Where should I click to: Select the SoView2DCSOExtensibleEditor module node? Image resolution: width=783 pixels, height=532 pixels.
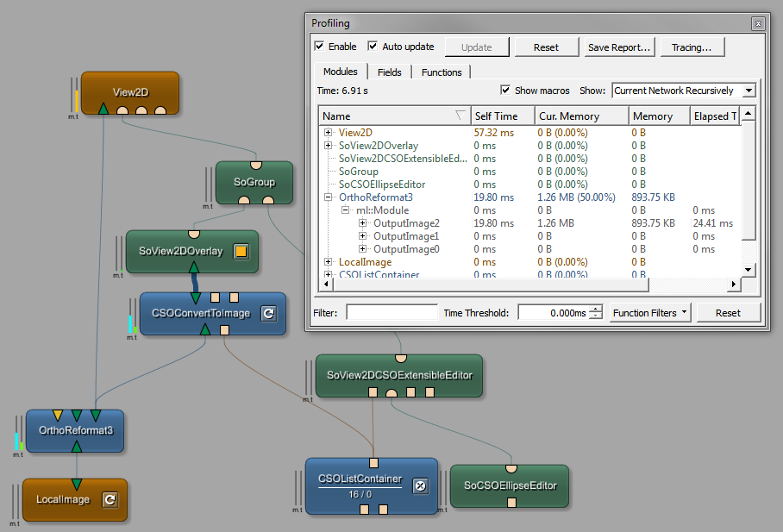(399, 375)
